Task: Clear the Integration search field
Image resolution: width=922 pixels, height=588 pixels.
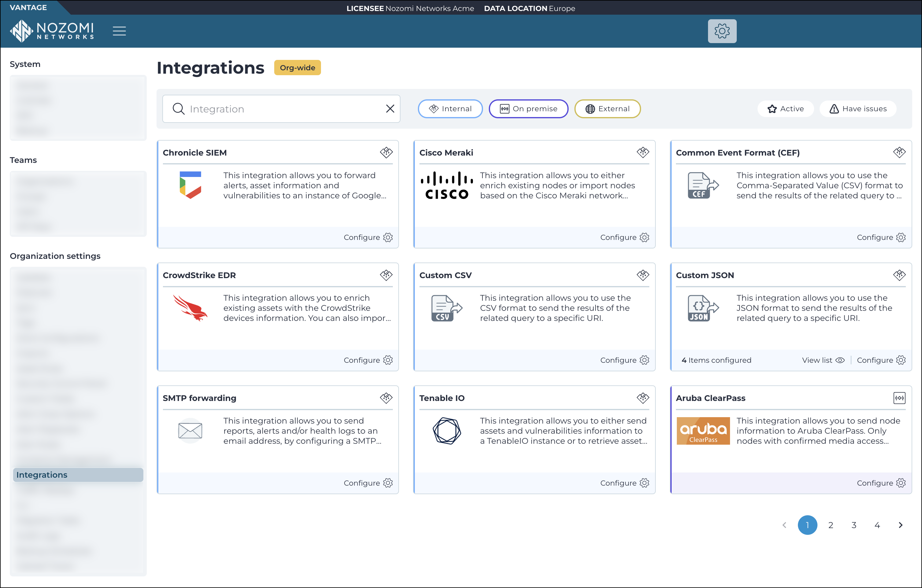Action: pyautogui.click(x=390, y=109)
